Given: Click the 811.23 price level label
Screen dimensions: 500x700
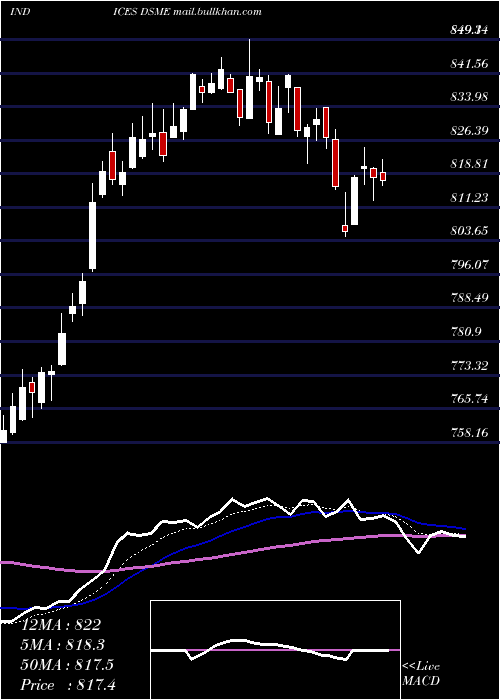Looking at the screenshot, I should 469,197.
